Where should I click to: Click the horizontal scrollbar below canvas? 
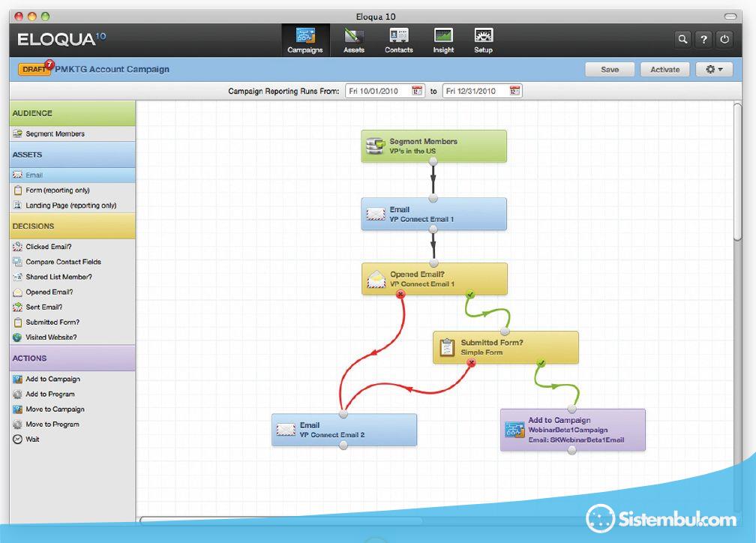coord(281,520)
